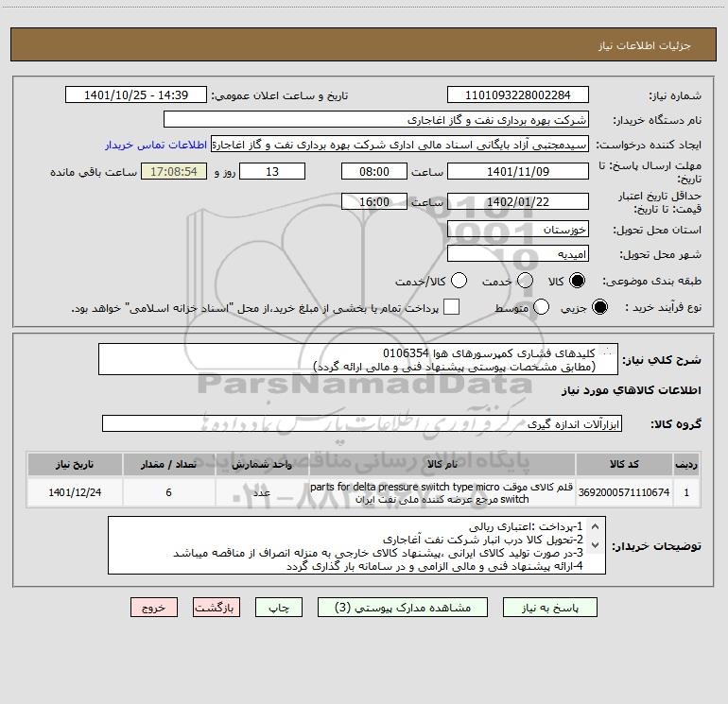Select the جزیی purchase type radio
Screen dimensions: 728x704
point(599,307)
